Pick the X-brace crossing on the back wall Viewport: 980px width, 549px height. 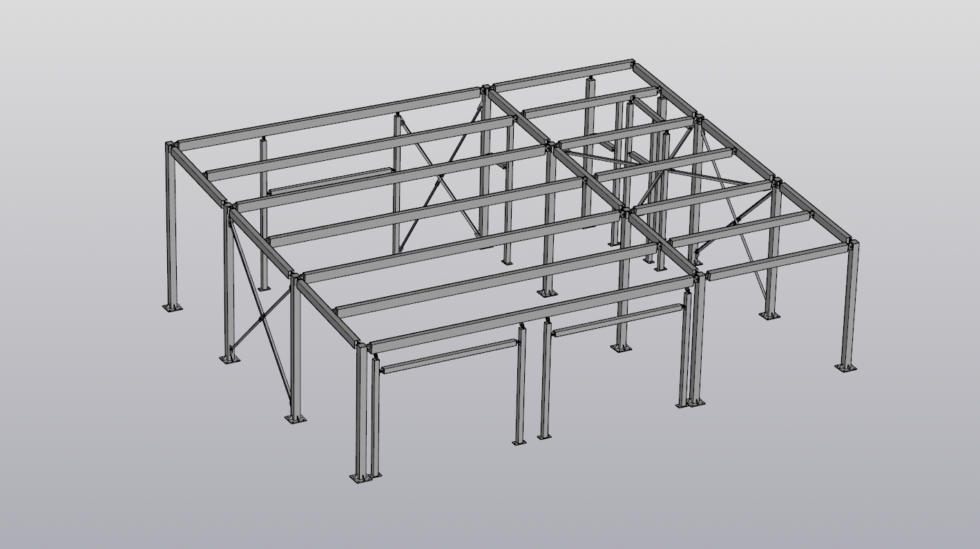tap(440, 182)
